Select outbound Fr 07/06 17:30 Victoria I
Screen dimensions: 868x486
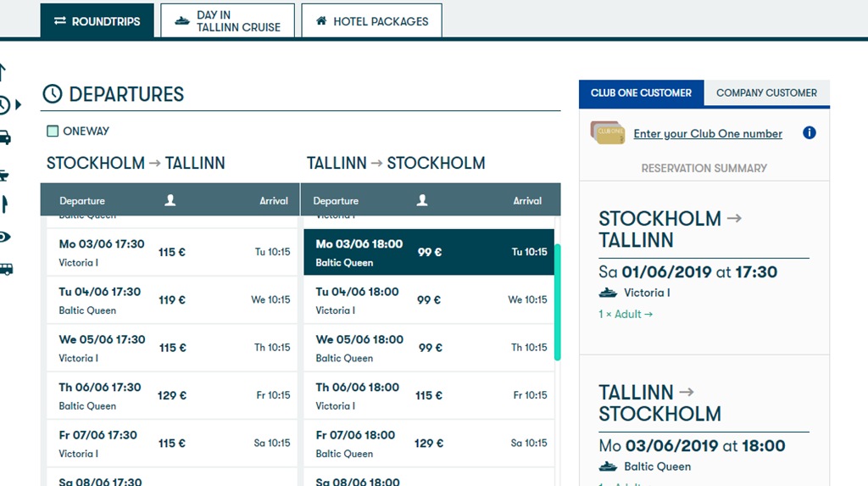click(172, 443)
